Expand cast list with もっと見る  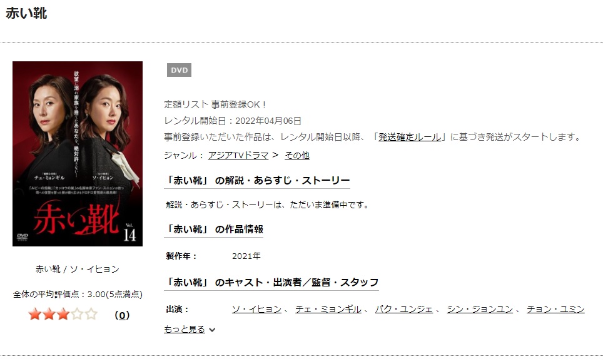185,330
